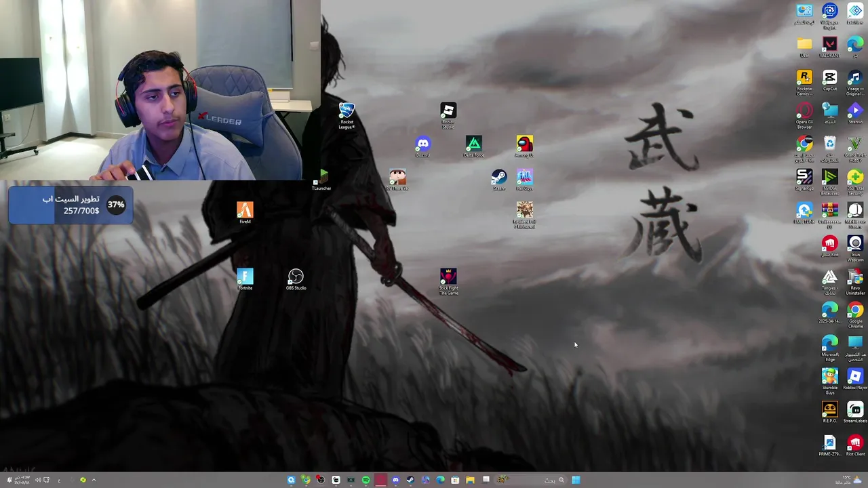Open the NVIDIA Broadcast shortcut

pos(829,182)
